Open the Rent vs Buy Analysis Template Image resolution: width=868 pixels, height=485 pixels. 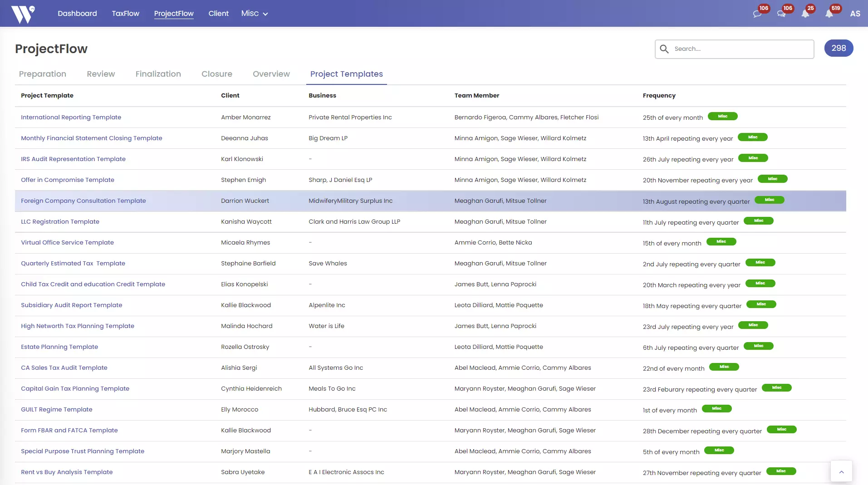[66, 472]
